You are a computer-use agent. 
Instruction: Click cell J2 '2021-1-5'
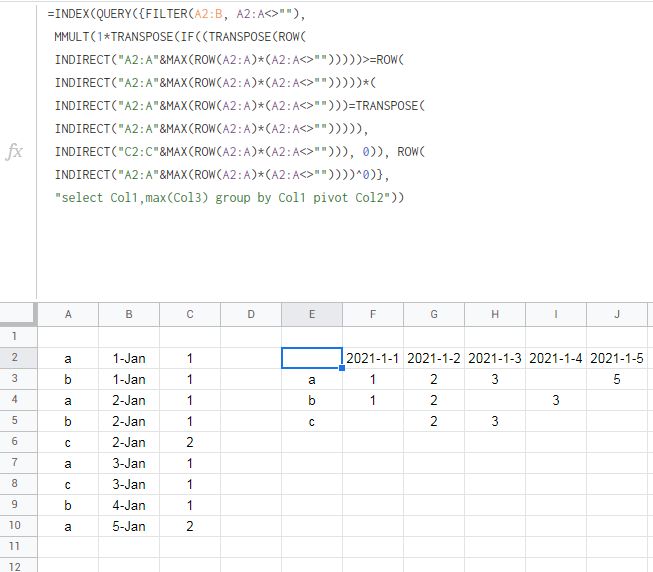(x=617, y=358)
